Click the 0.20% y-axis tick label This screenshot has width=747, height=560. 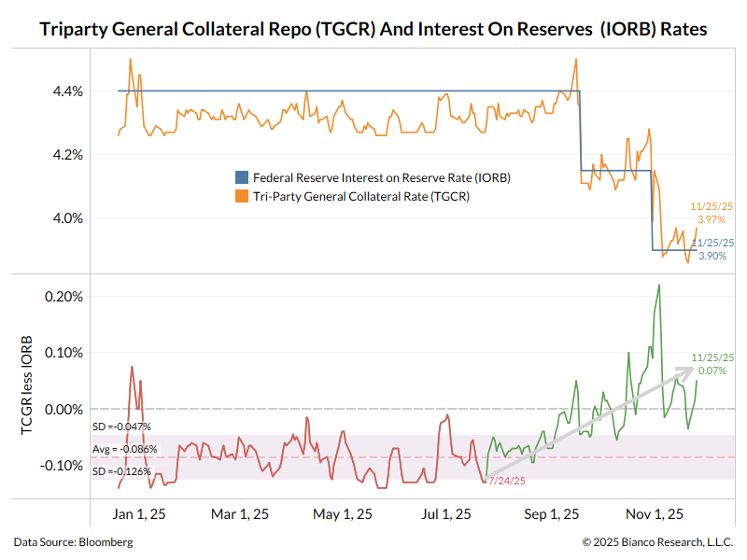[x=65, y=297]
